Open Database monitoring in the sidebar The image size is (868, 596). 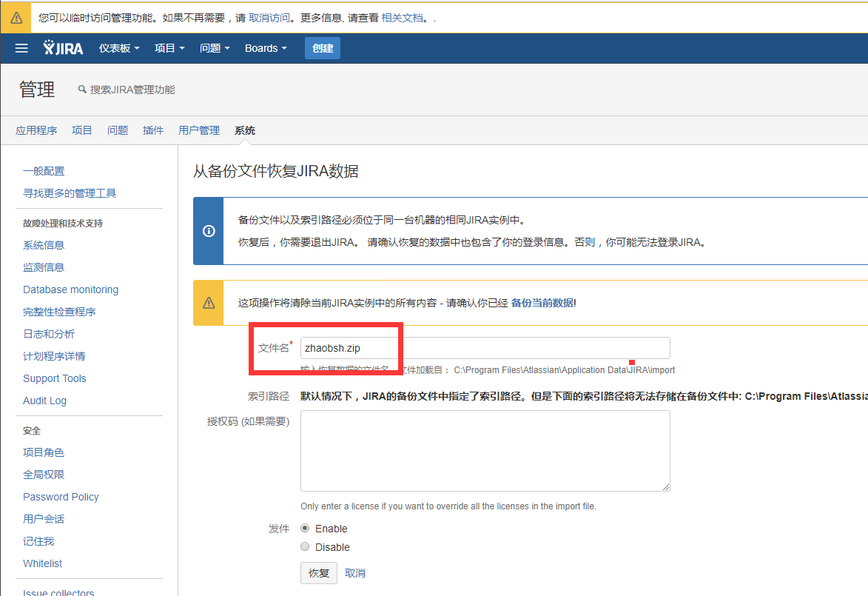[x=71, y=289]
